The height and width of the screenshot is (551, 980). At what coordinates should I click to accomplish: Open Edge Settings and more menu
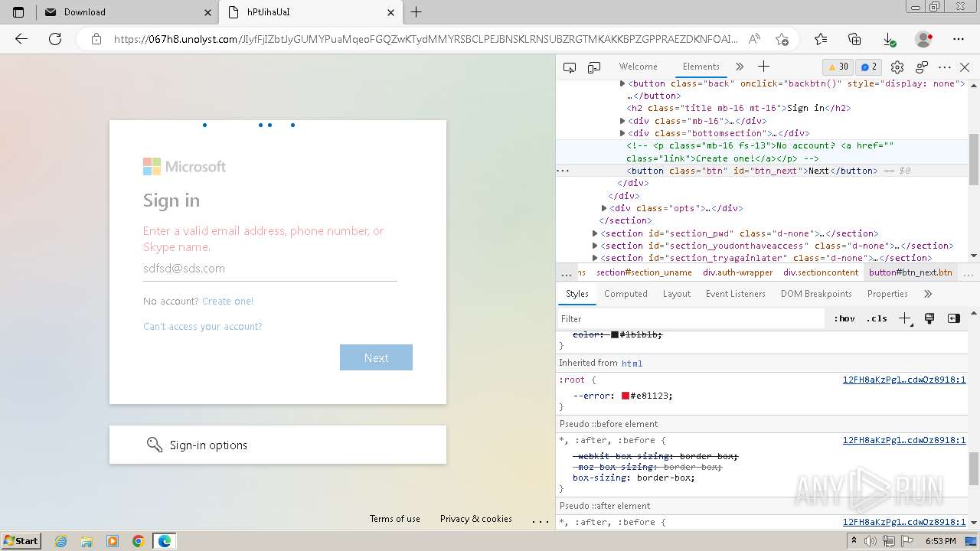(x=959, y=39)
